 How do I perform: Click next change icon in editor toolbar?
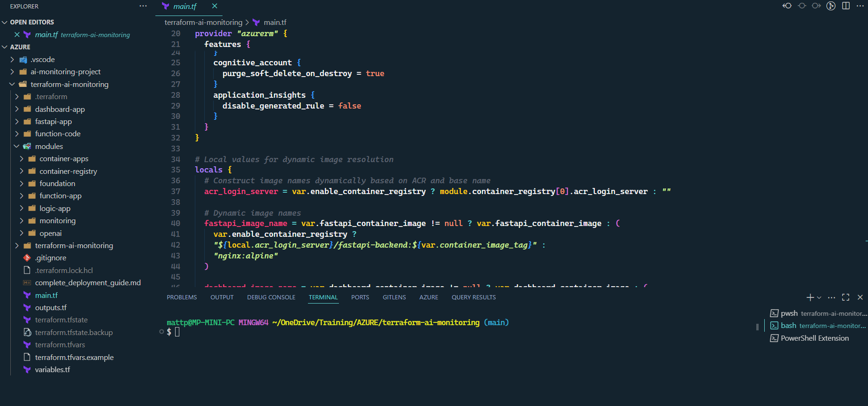click(x=816, y=6)
